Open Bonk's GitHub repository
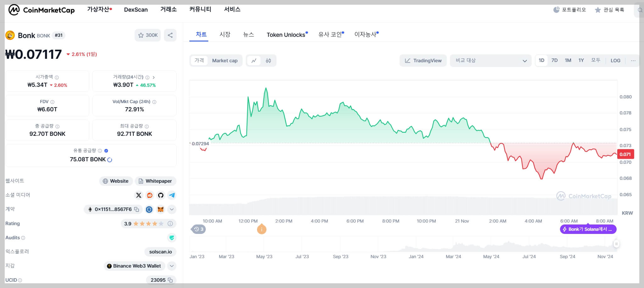Screen dimensions: 644x288 (x=161, y=195)
